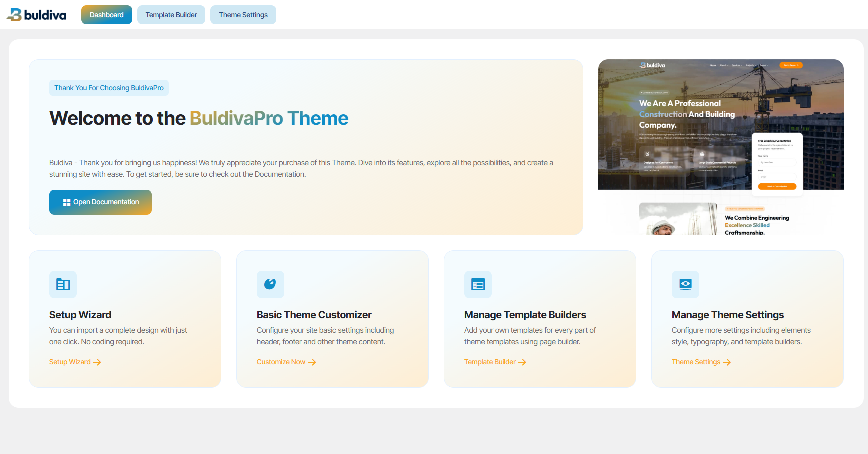Open the Template Builder tab

(x=171, y=15)
